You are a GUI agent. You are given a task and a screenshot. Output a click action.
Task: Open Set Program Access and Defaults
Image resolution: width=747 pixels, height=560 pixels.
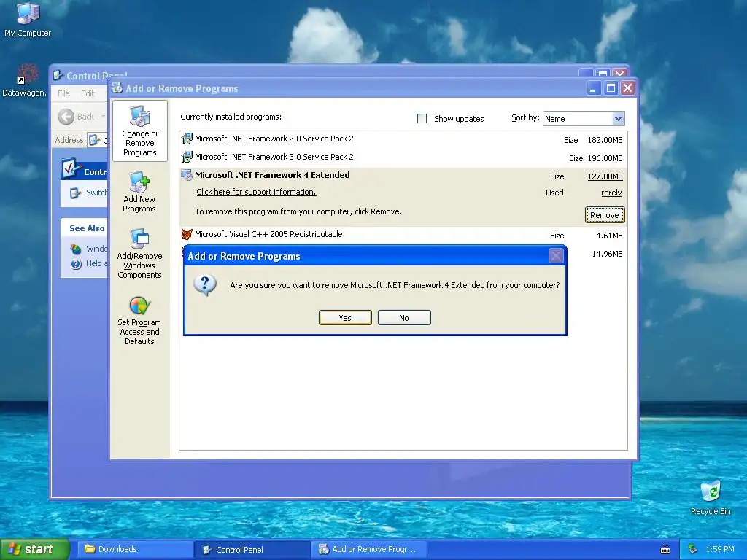(x=139, y=321)
